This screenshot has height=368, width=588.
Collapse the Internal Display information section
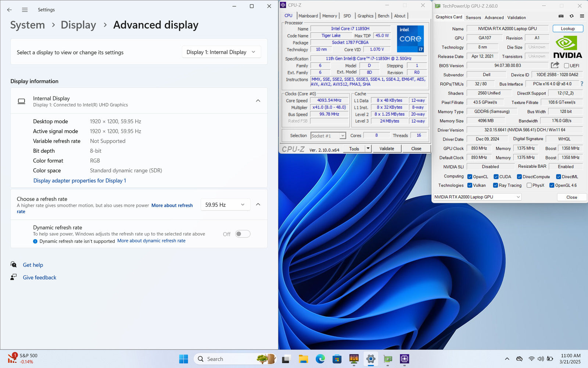pyautogui.click(x=258, y=101)
